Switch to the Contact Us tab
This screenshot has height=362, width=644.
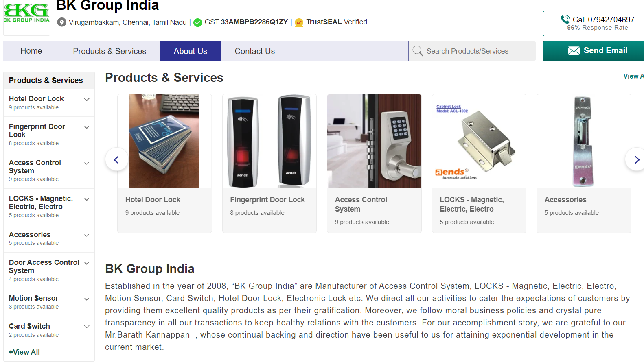point(255,51)
